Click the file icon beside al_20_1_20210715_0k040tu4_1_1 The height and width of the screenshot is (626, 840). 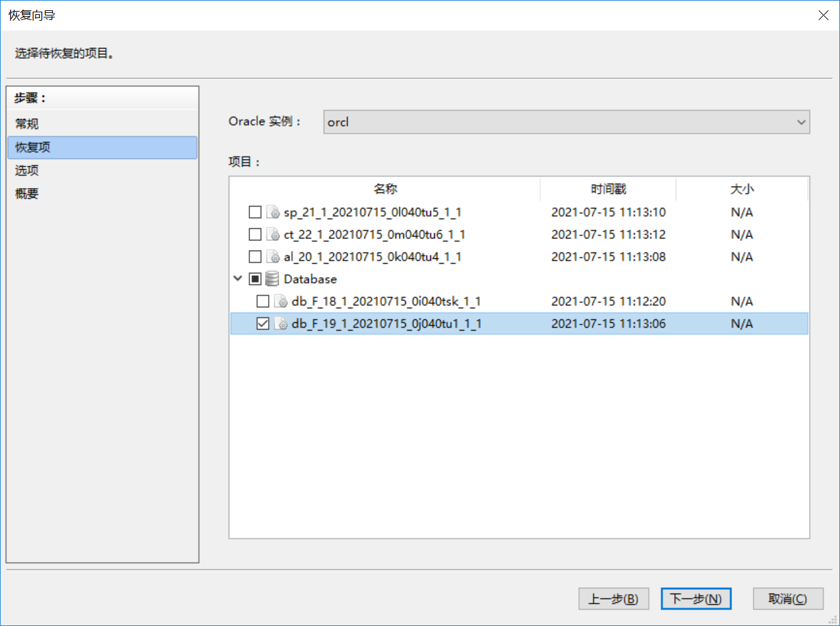pyautogui.click(x=273, y=257)
